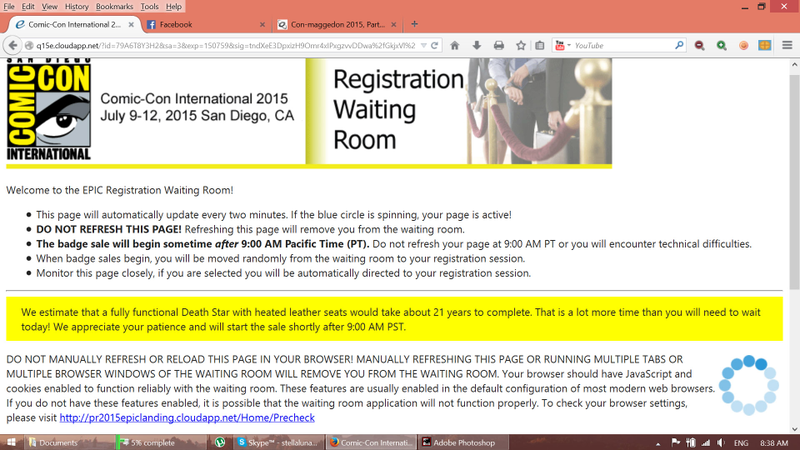
Task: Bookmark this page with the star icon
Action: click(520, 45)
